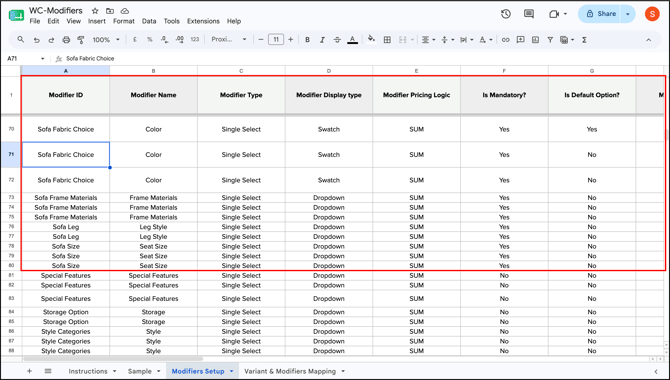Open vertical align options
Viewport: 670px width, 380px height.
tap(447, 39)
